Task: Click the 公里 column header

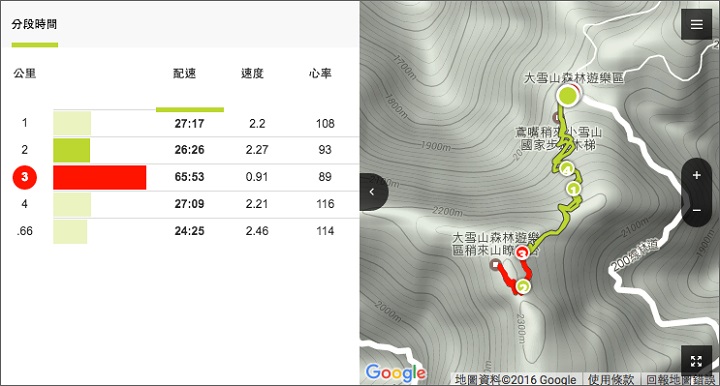Action: [x=25, y=73]
